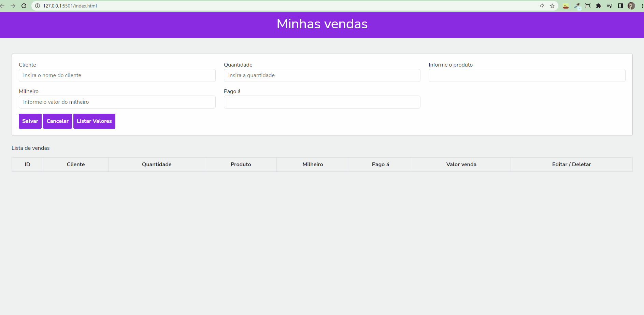The height and width of the screenshot is (315, 644).
Task: Click the Quantidade input field
Action: (x=322, y=75)
